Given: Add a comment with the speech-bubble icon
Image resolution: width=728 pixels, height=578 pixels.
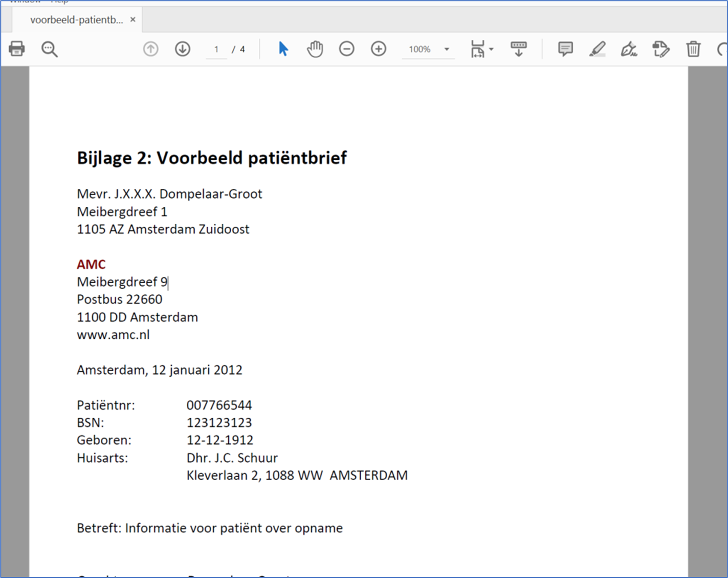Looking at the screenshot, I should (x=565, y=49).
